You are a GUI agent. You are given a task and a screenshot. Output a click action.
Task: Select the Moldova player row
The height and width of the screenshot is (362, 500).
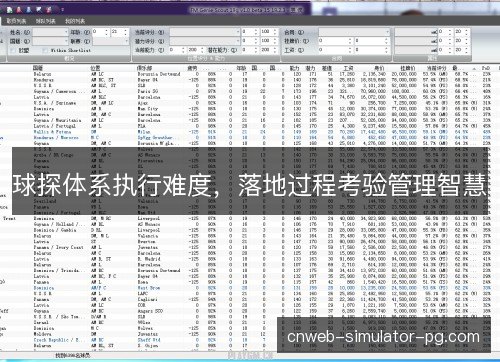[250, 334]
